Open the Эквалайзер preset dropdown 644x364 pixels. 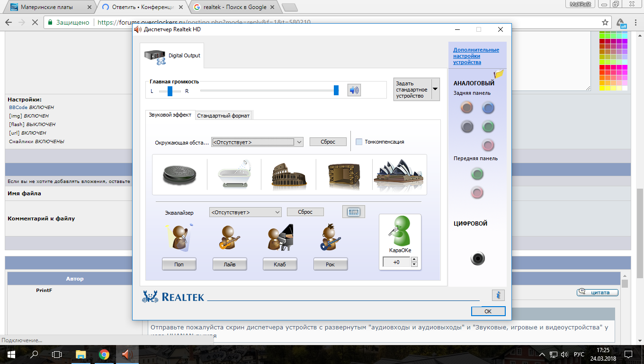tap(245, 212)
